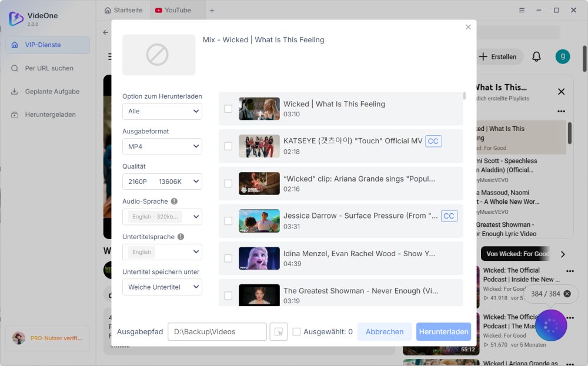Click the VideOne logo icon
This screenshot has width=588, height=366.
(16, 18)
